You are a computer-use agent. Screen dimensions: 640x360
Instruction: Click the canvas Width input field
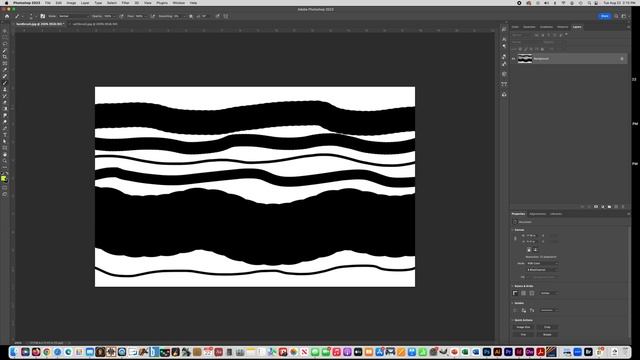tap(533, 236)
